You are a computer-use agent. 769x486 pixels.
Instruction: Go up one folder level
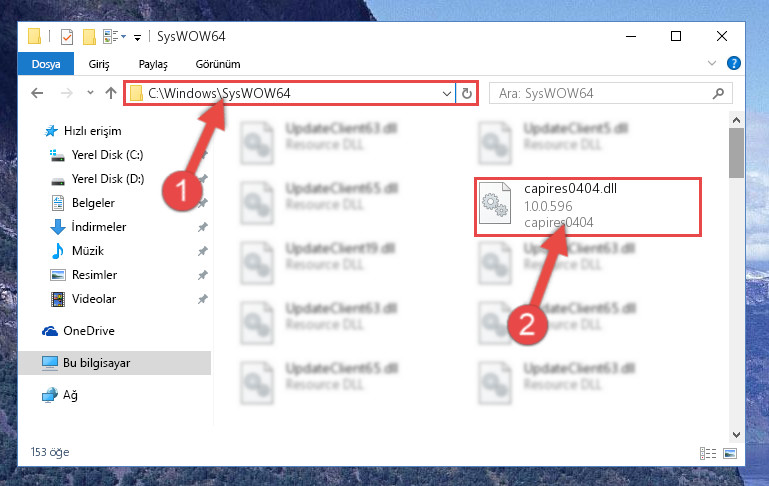pyautogui.click(x=111, y=93)
